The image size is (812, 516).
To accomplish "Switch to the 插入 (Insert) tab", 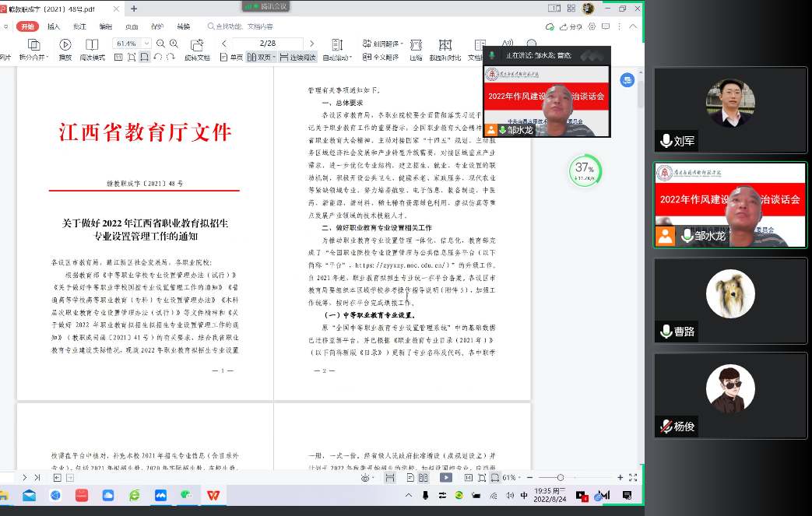I will coord(54,26).
